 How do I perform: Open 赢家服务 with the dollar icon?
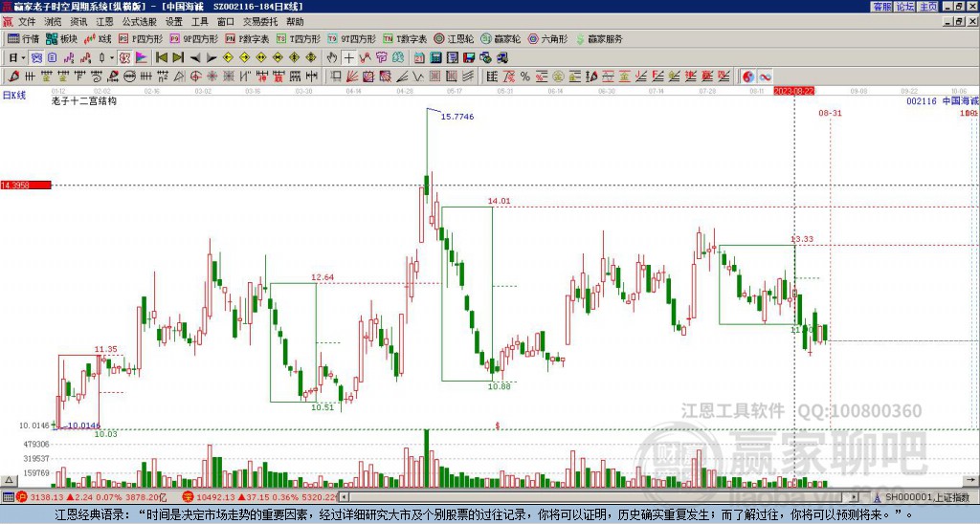click(599, 38)
